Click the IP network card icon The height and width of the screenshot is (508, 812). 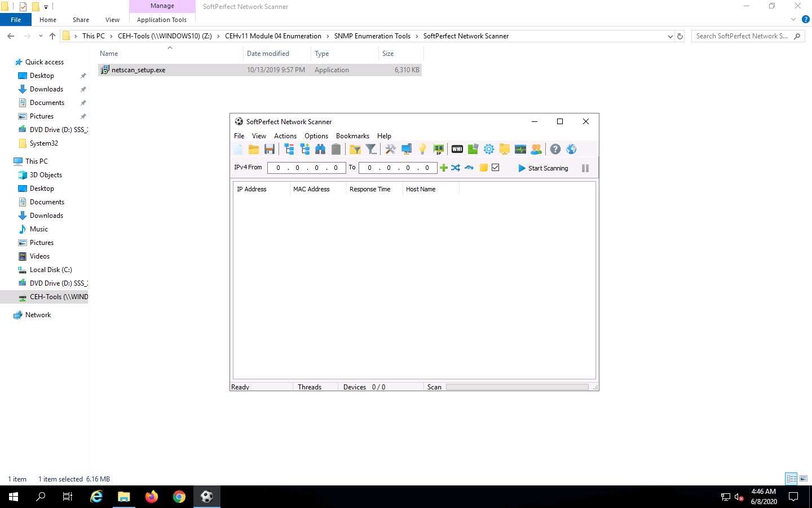pyautogui.click(x=438, y=150)
